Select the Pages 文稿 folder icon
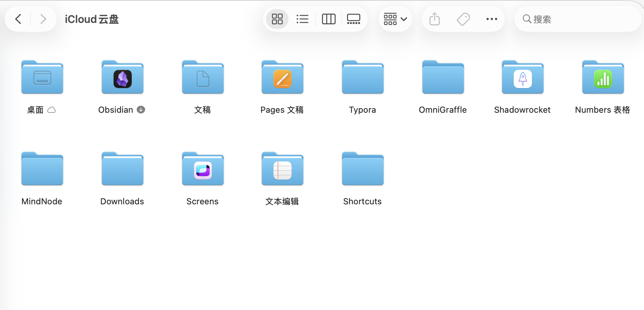Screen dimensions: 644x310 click(x=283, y=77)
